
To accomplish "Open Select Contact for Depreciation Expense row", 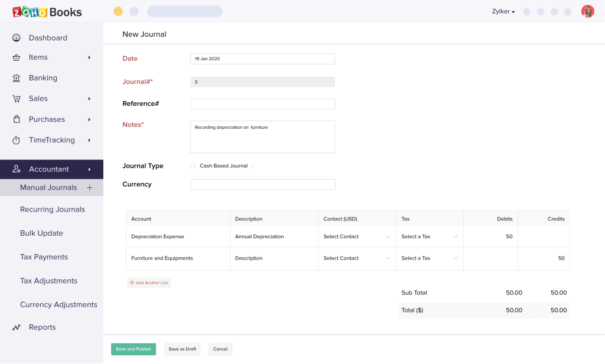I will point(356,236).
